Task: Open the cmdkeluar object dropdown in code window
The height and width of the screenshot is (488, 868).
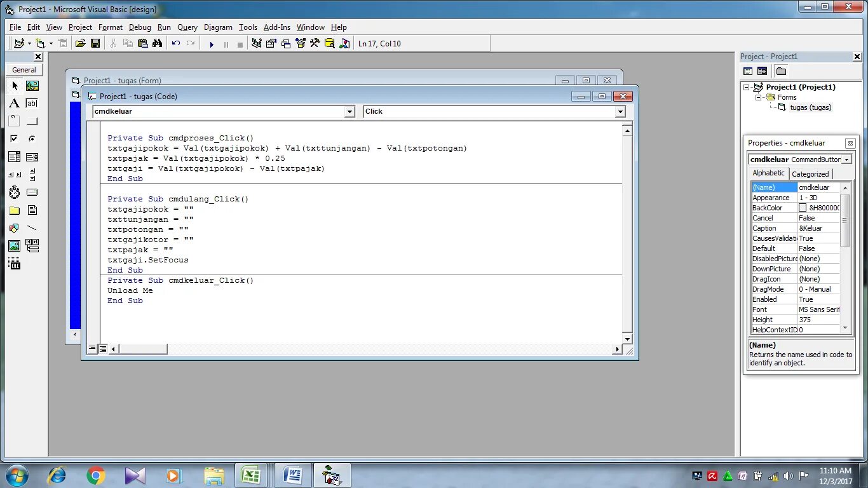Action: coord(349,112)
